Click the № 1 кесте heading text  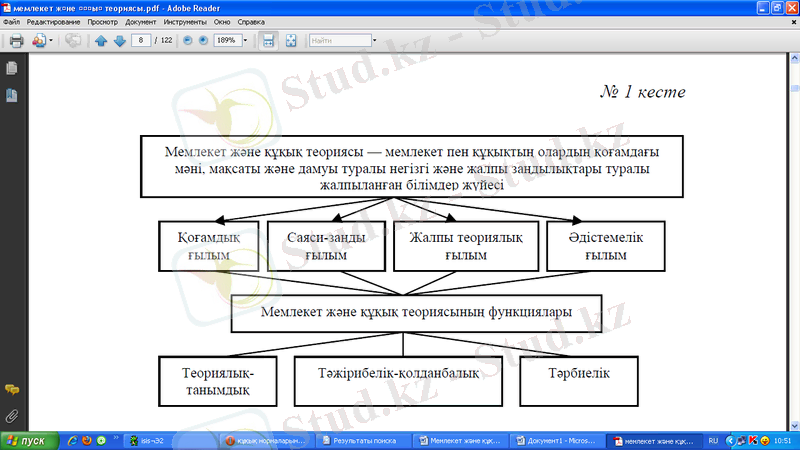pos(643,92)
